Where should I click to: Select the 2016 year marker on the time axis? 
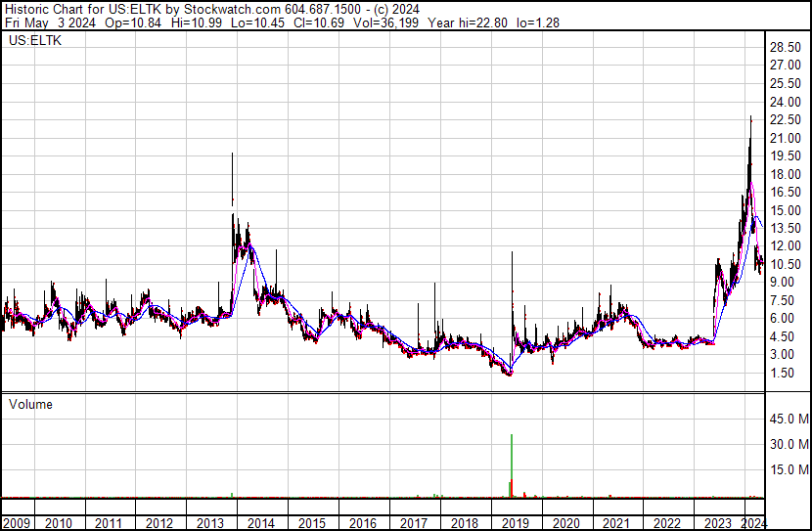pyautogui.click(x=362, y=523)
